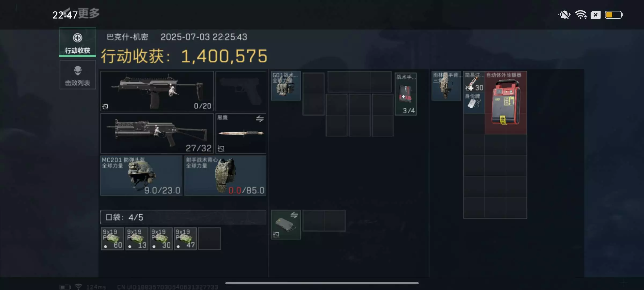The width and height of the screenshot is (644, 290).
Task: Select the 自动体外除颤器 defibrillator item
Action: [506, 103]
